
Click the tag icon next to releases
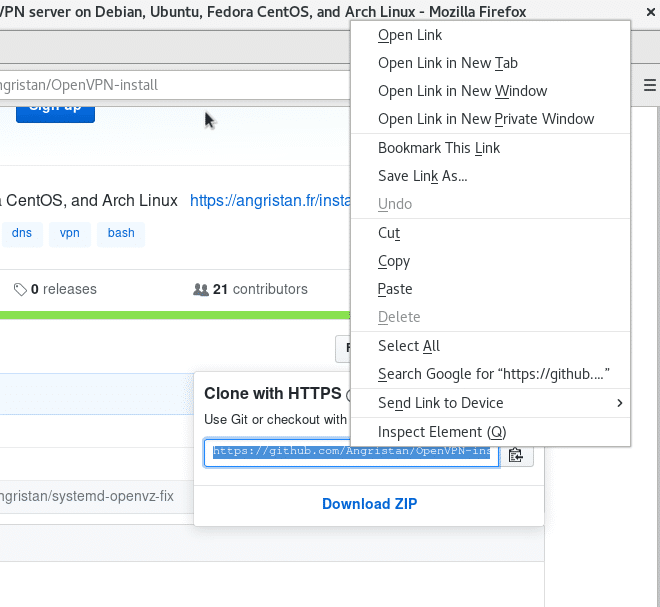(x=20, y=289)
